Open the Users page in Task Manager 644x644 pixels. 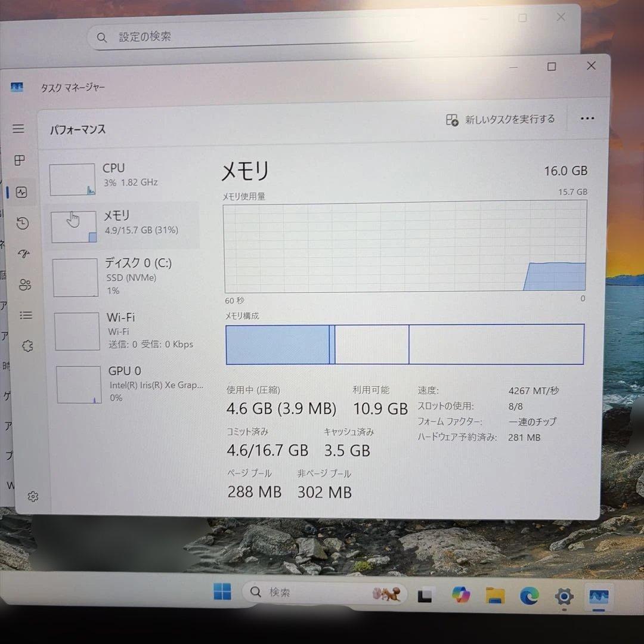click(24, 285)
